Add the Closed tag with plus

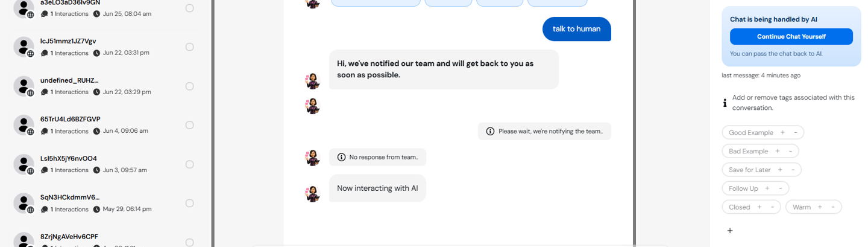click(759, 207)
